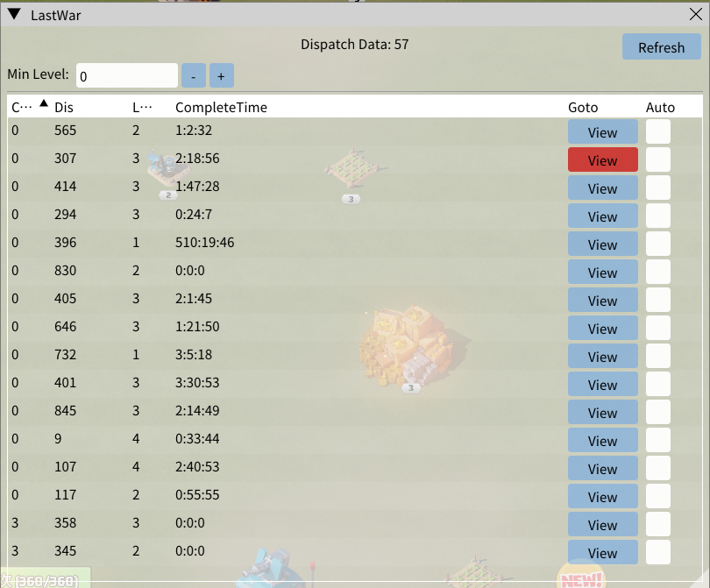View the dispatch with time 0:33:44
The height and width of the screenshot is (588, 710).
pos(602,441)
